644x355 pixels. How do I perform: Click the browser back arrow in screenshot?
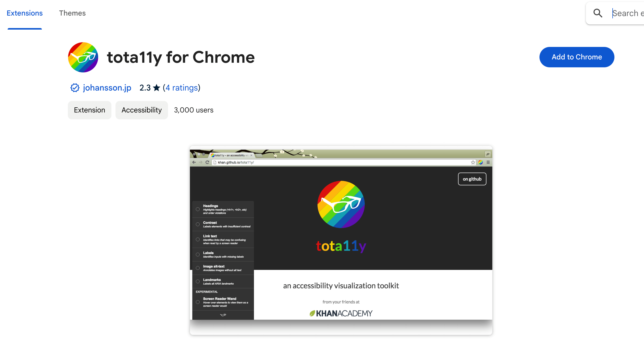[x=196, y=162]
